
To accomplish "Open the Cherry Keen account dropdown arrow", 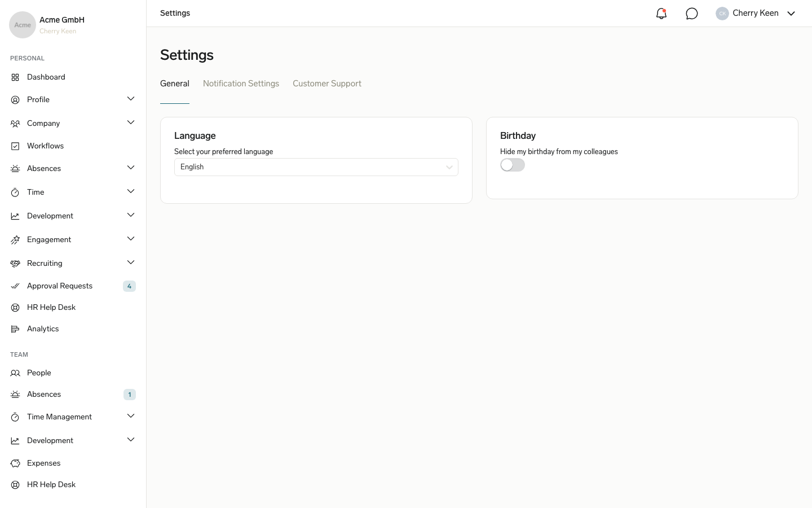I will click(791, 14).
